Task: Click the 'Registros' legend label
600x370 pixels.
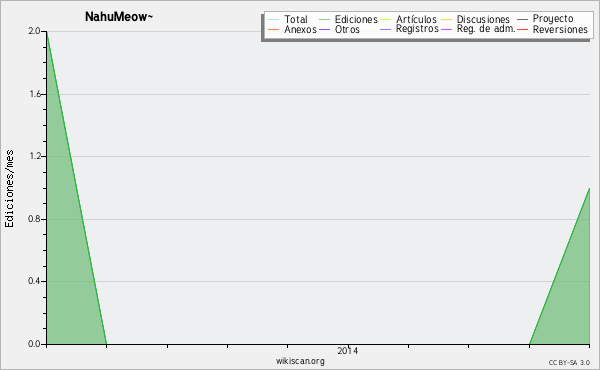Action: pyautogui.click(x=417, y=29)
